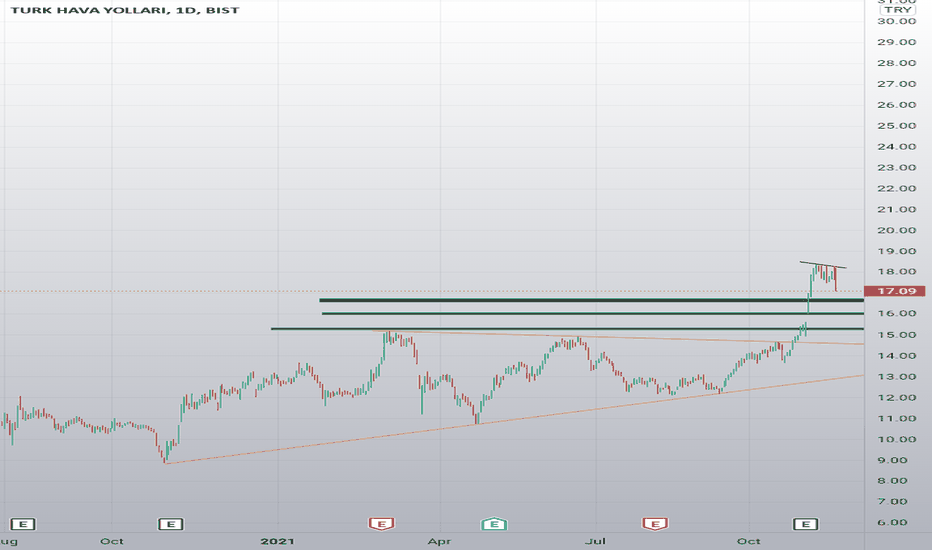Click the TURK HAVA YOLLARI symbol title
The height and width of the screenshot is (550, 932).
click(x=89, y=10)
